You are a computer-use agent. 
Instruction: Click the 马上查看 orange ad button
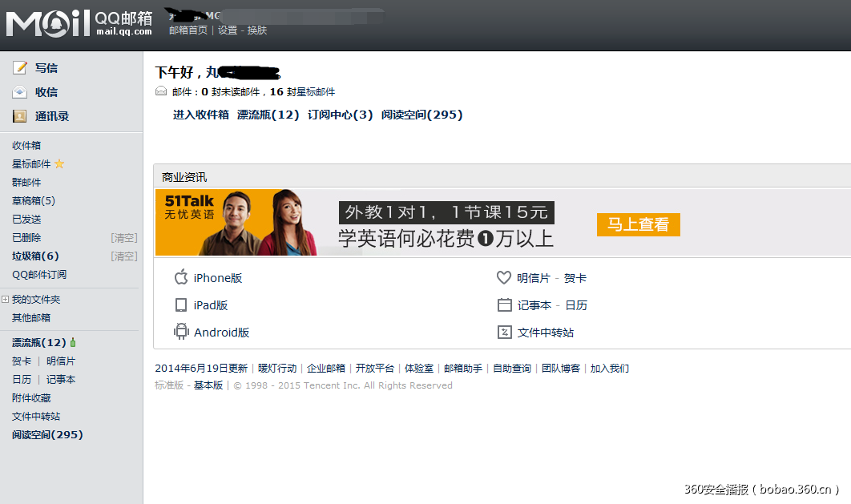pos(638,224)
